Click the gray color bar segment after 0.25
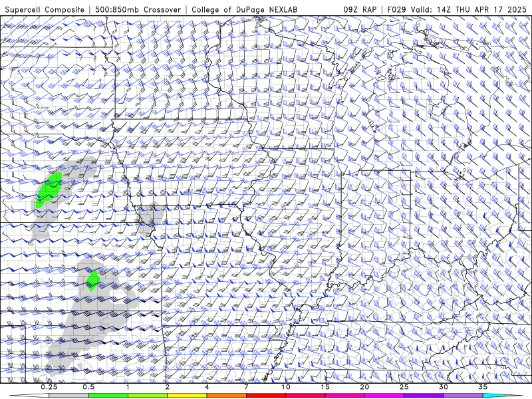 click(68, 396)
